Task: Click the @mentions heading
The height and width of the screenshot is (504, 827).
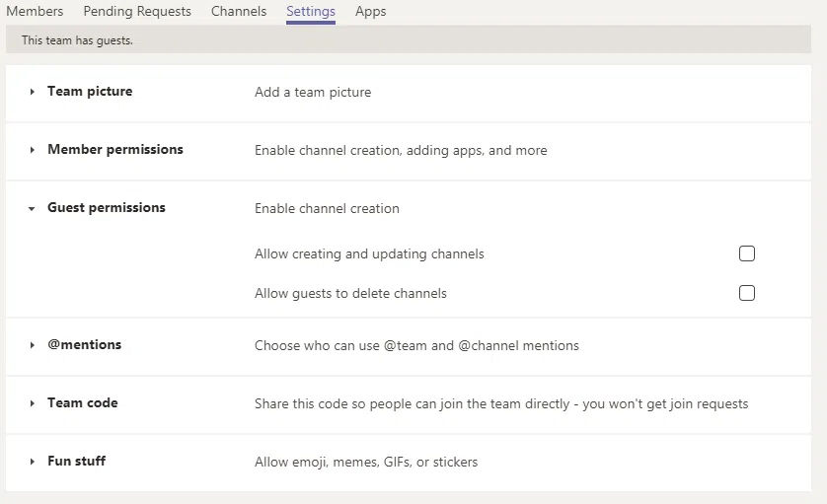Action: click(85, 345)
